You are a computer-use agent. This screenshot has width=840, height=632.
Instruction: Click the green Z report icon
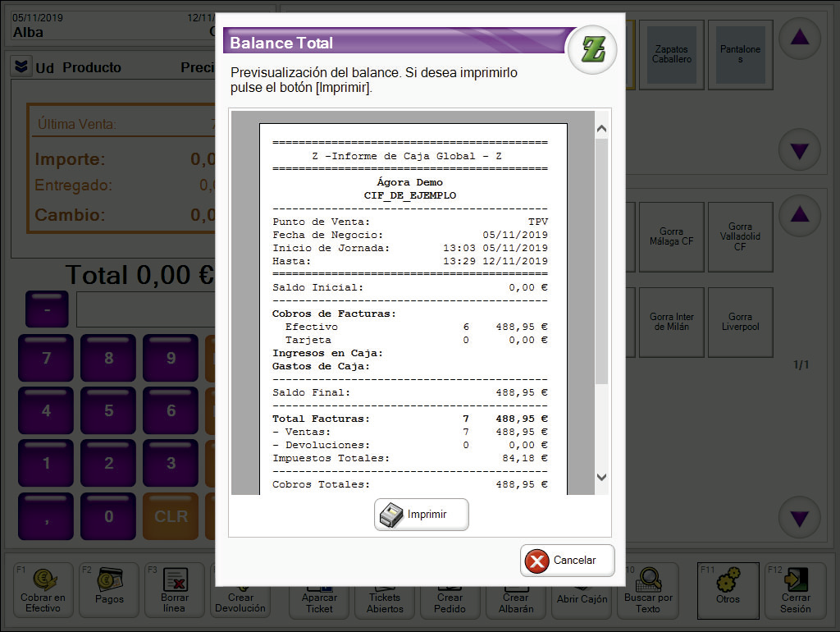[592, 50]
